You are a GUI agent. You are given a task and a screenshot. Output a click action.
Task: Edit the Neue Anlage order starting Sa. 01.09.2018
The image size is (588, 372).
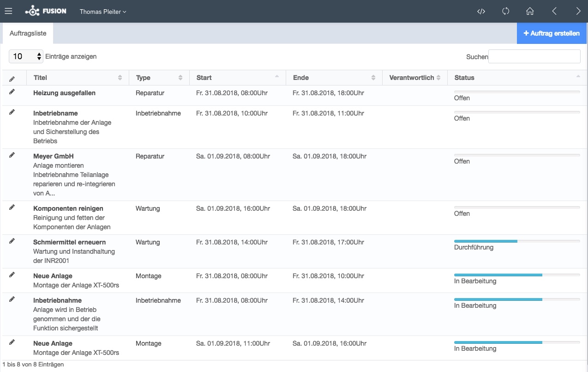pyautogui.click(x=12, y=342)
